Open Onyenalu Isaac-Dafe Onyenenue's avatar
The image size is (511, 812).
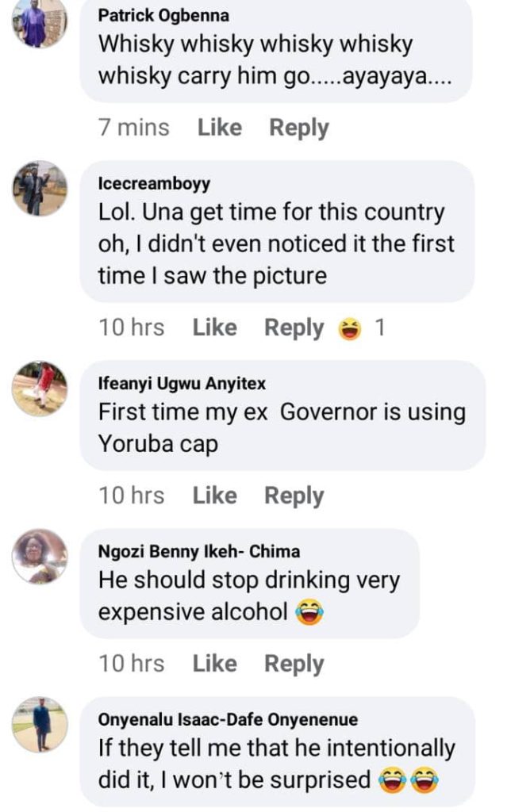pyautogui.click(x=40, y=724)
